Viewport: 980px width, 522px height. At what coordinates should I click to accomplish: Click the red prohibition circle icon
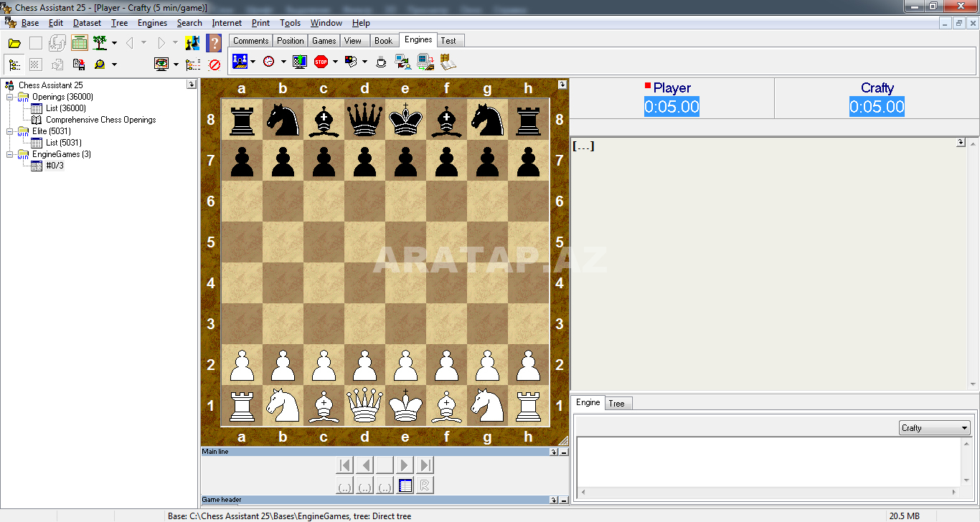click(215, 65)
